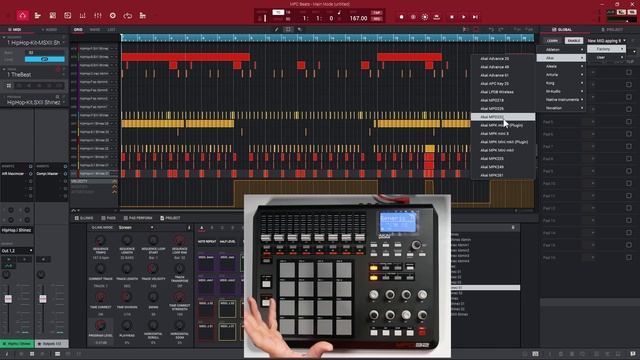Click the TAP tempo button
640x360 pixels.
coord(376,13)
